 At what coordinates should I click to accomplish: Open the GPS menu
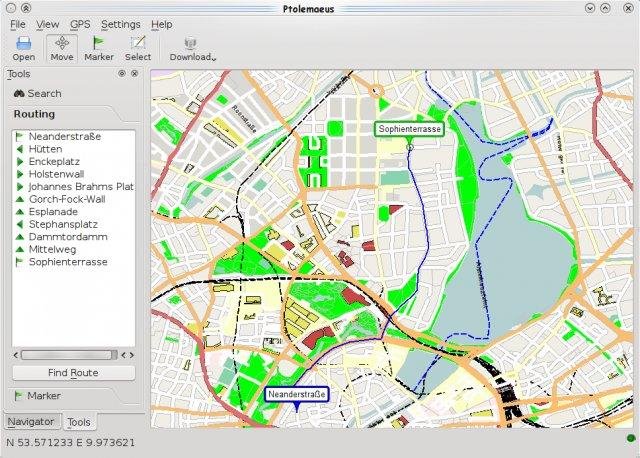pyautogui.click(x=80, y=23)
